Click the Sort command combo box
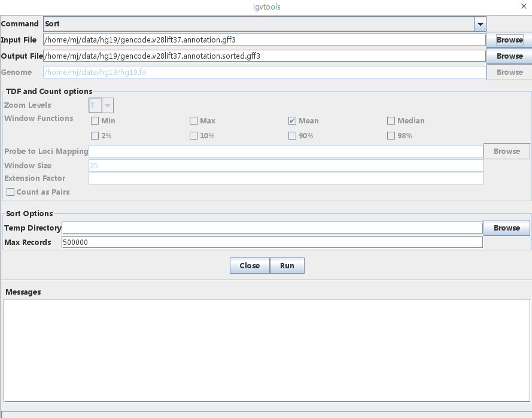Image resolution: width=532 pixels, height=418 pixels. 265,24
